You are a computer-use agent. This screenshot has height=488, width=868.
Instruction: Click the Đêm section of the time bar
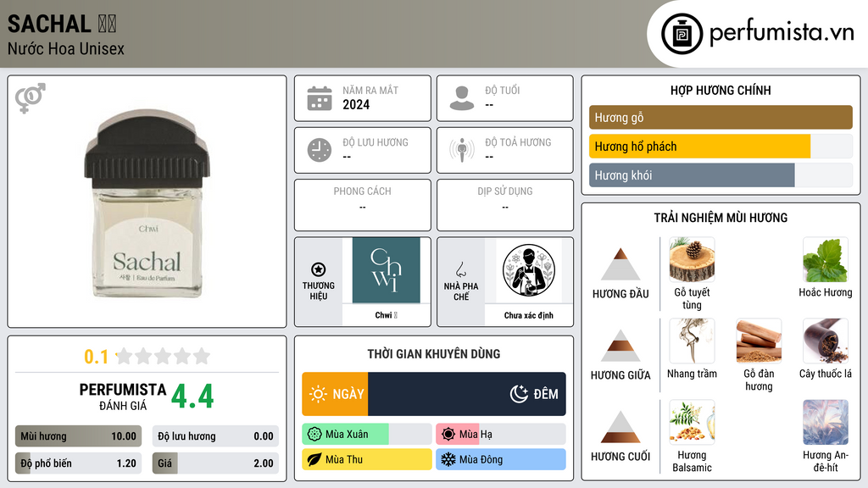point(467,394)
